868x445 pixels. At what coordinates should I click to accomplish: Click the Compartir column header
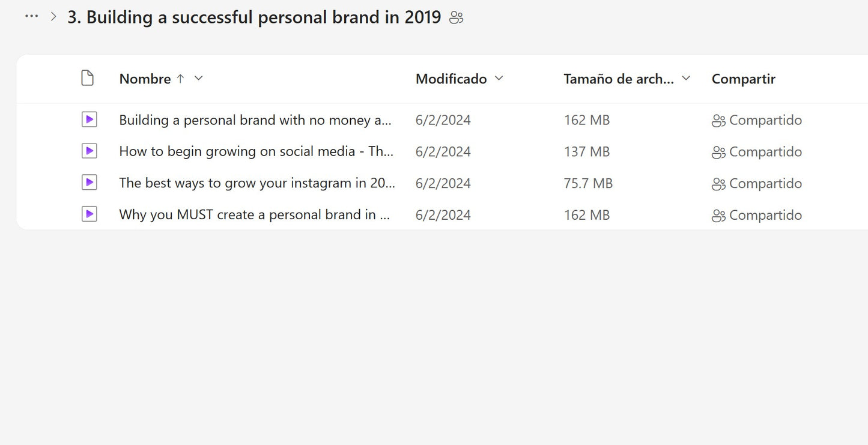(743, 79)
